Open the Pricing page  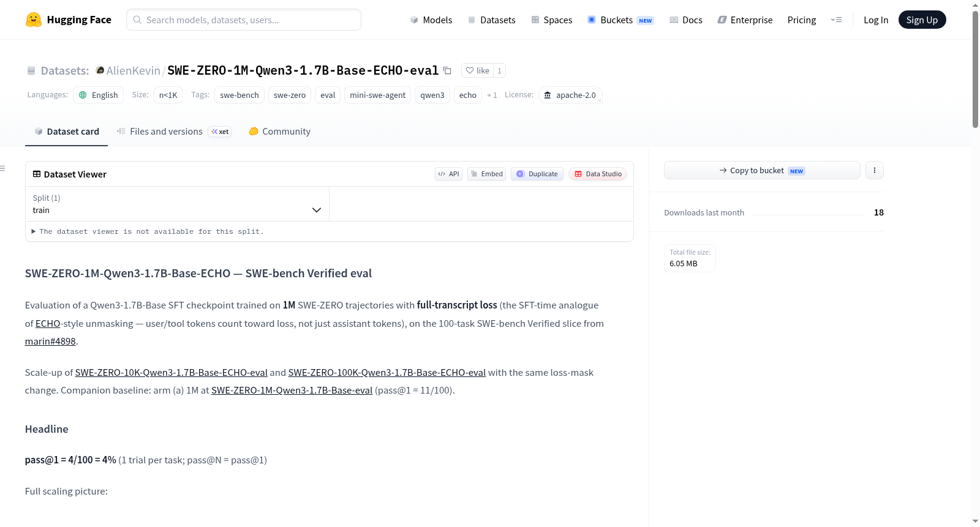click(x=801, y=20)
